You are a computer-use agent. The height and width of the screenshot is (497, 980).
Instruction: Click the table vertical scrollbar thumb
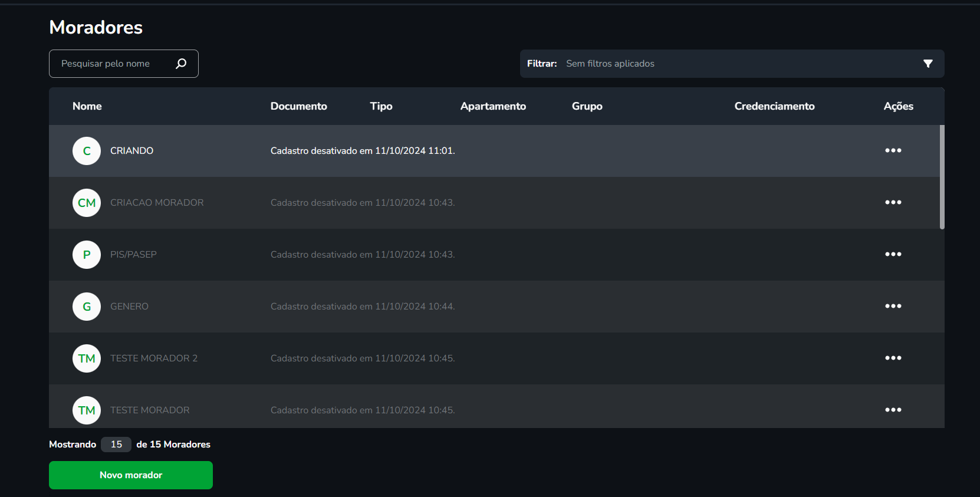(x=942, y=177)
